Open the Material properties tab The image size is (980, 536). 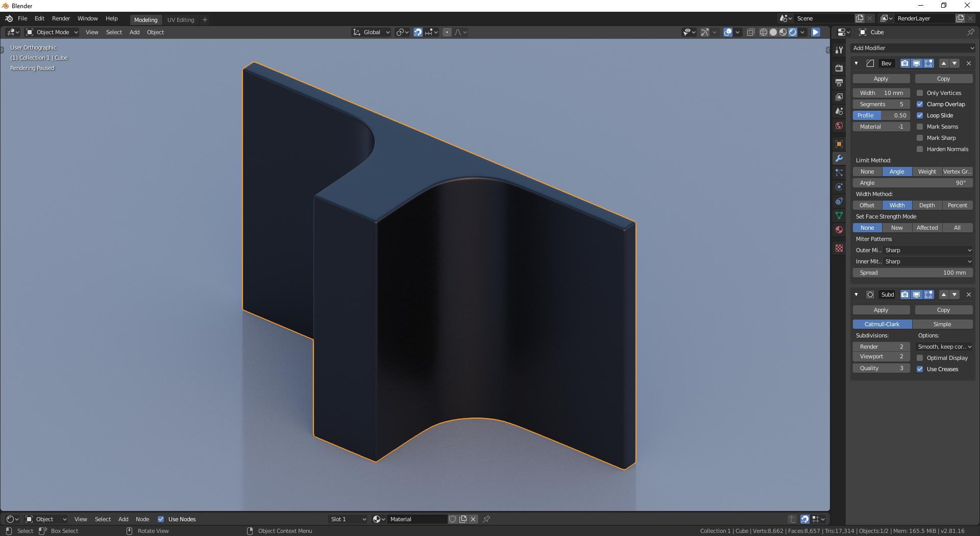(x=839, y=230)
